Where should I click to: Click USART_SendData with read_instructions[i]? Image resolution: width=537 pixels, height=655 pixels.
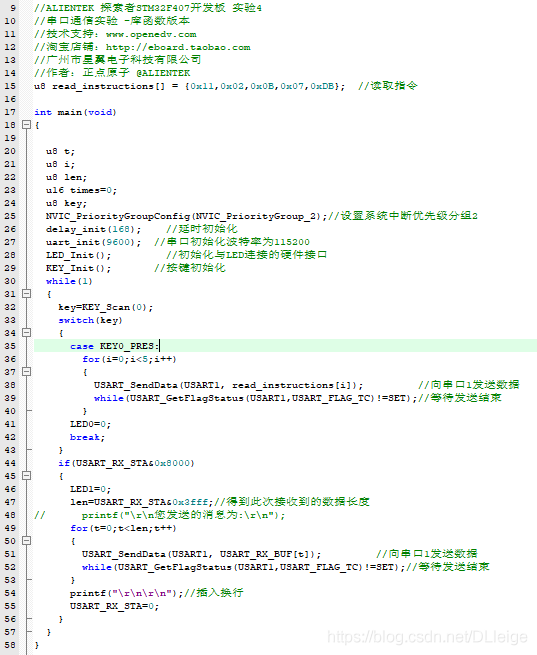coord(228,385)
